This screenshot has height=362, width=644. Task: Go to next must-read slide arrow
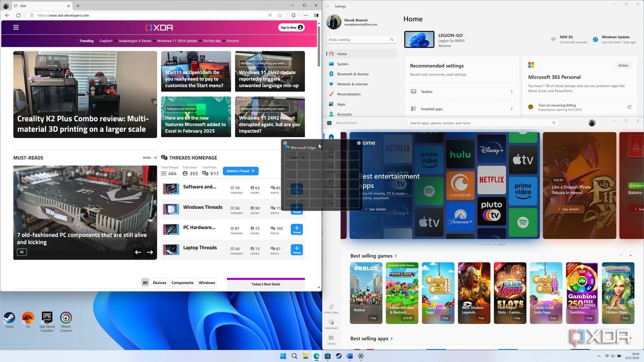tap(150, 252)
